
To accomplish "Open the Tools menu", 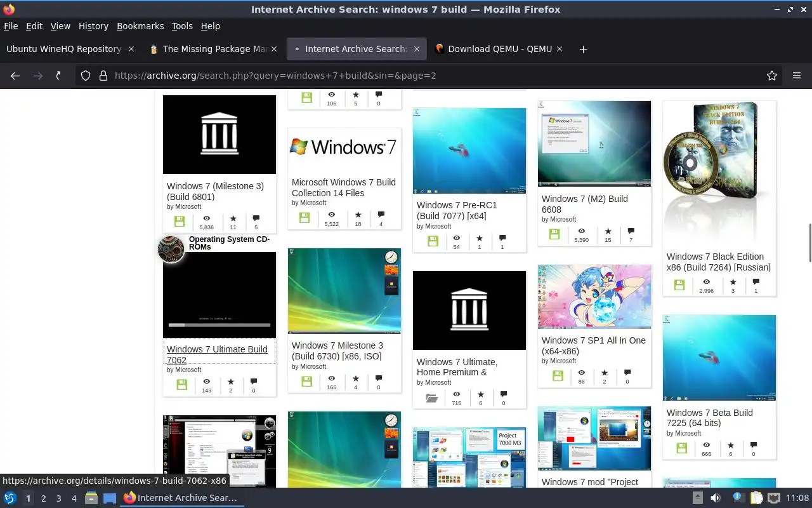I will click(x=182, y=26).
